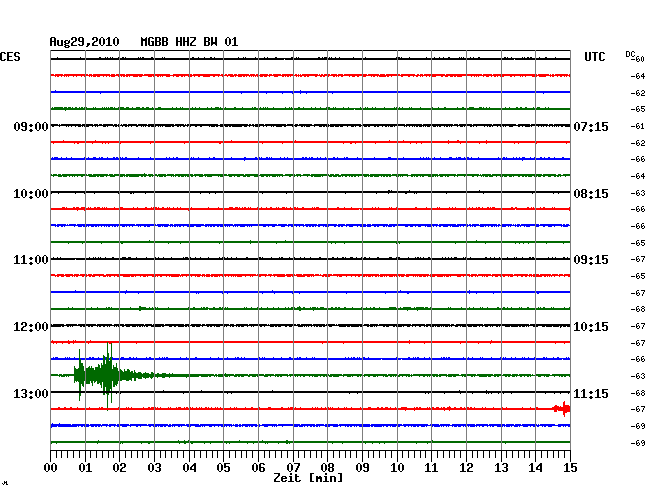Select minute 08 on the time axis
Image resolution: width=650 pixels, height=494 pixels.
(327, 467)
